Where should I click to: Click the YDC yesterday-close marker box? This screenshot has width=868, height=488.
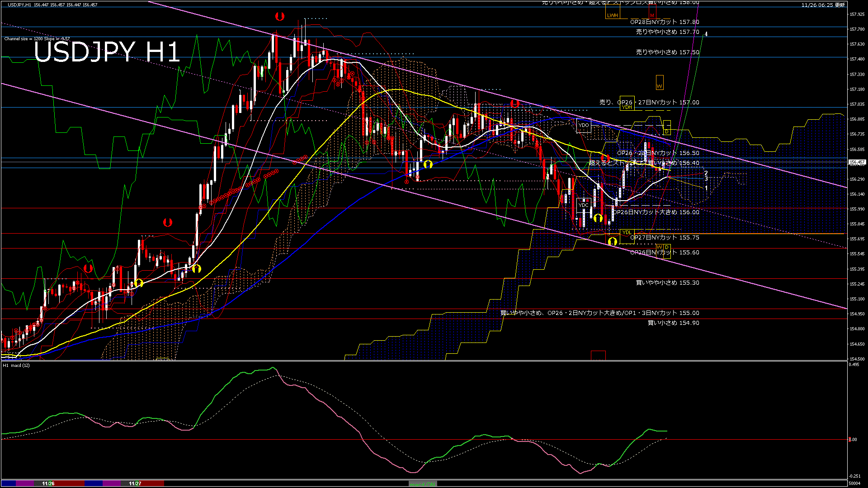tap(584, 205)
